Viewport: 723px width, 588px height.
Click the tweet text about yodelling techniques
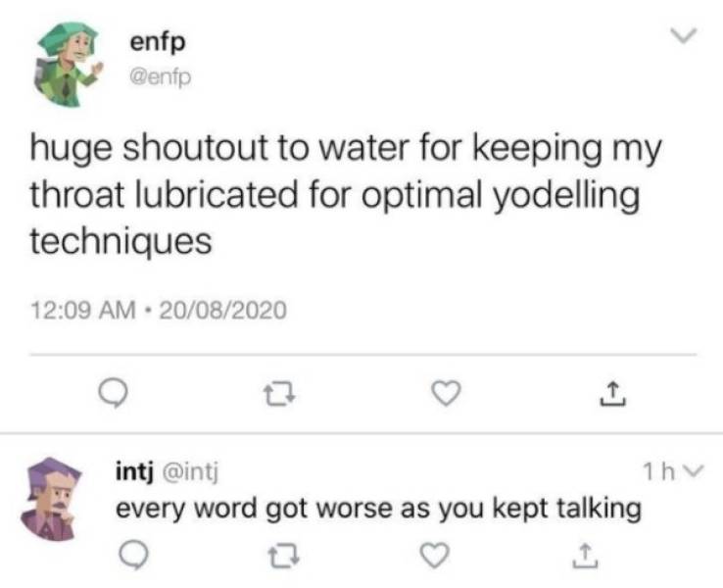346,194
